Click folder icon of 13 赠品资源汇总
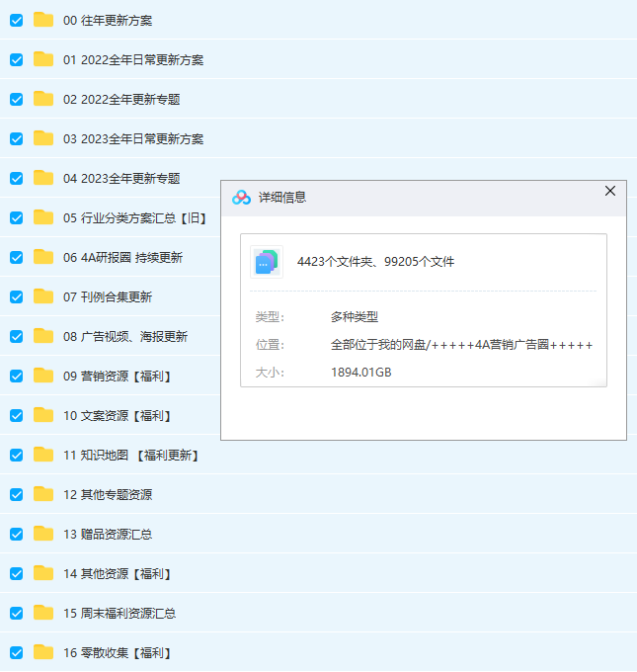 (43, 534)
